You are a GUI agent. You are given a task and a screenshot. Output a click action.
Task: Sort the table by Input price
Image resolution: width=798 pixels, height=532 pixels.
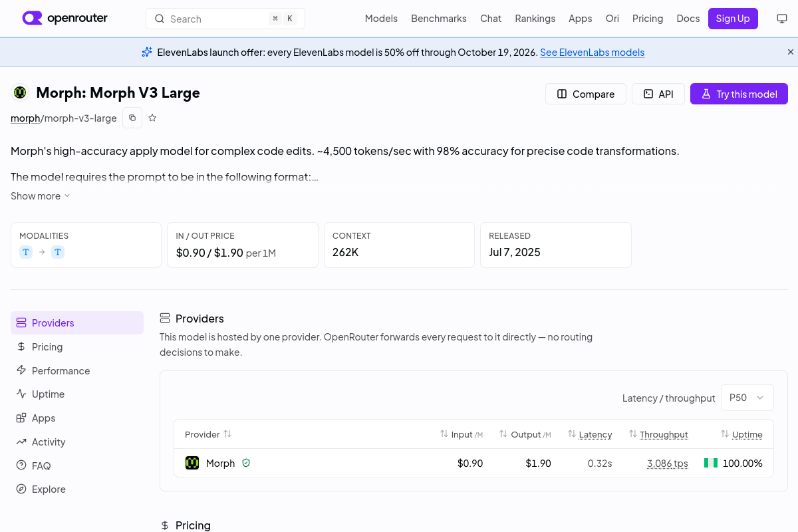[461, 434]
